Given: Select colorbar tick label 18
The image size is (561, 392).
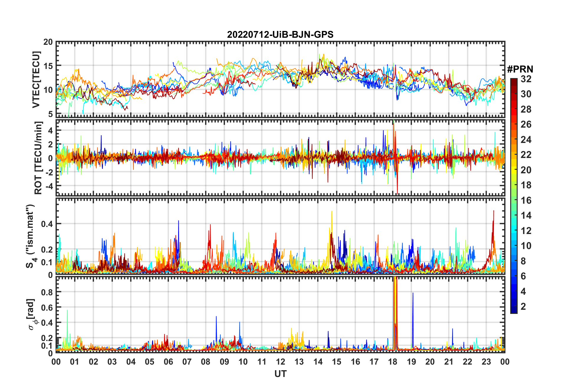Looking at the screenshot, I should [x=526, y=185].
